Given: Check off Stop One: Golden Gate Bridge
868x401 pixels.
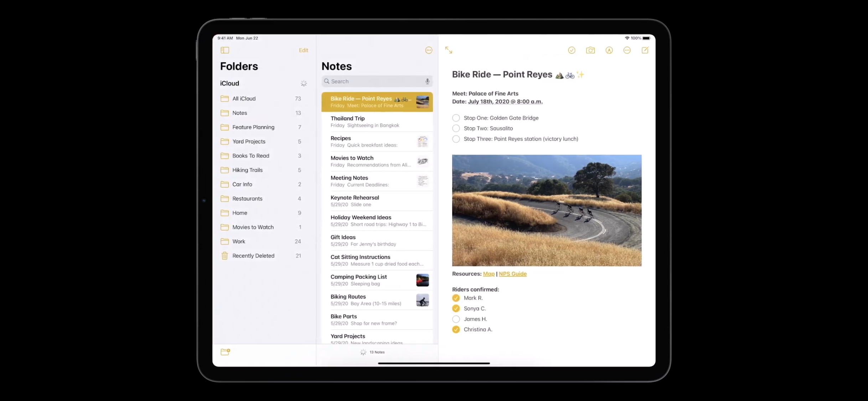Looking at the screenshot, I should click(456, 118).
